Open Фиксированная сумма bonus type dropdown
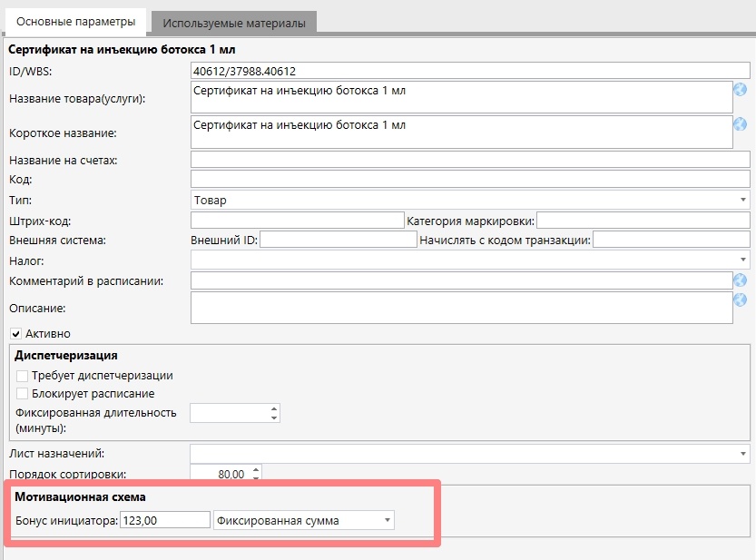 coord(388,520)
